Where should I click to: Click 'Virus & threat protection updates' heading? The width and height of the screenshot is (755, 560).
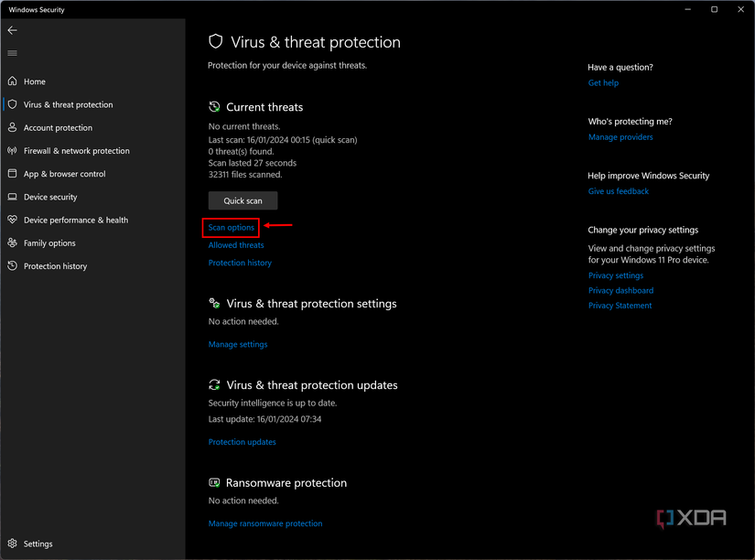coord(312,384)
